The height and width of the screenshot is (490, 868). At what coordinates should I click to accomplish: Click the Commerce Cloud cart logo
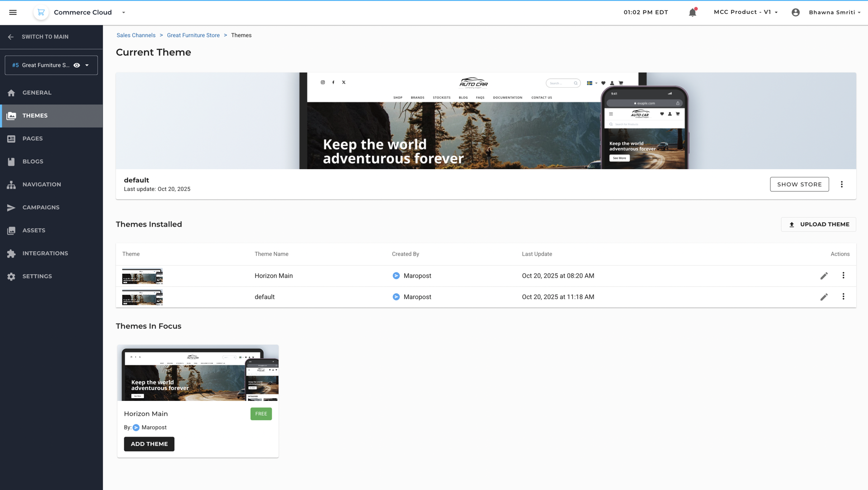41,12
